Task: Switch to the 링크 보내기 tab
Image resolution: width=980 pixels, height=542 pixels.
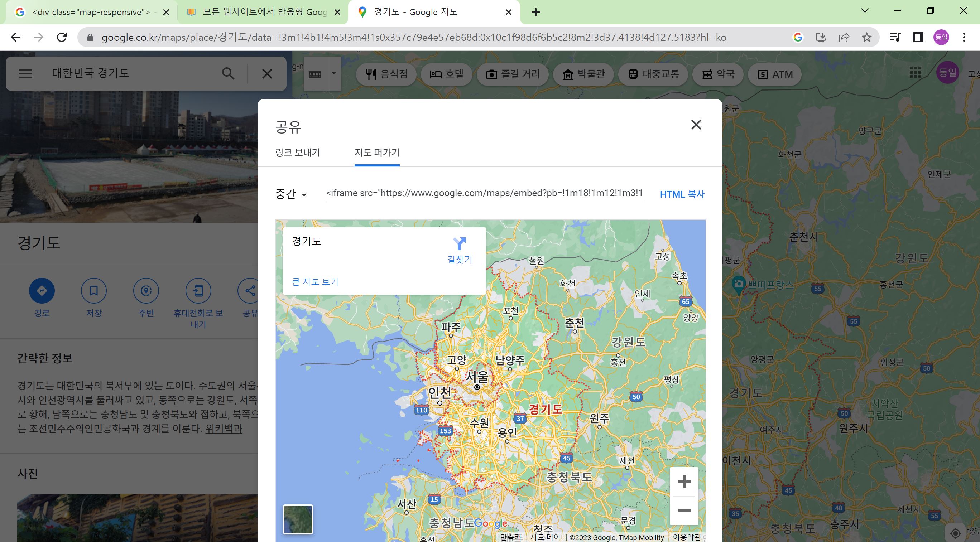Action: pyautogui.click(x=298, y=153)
